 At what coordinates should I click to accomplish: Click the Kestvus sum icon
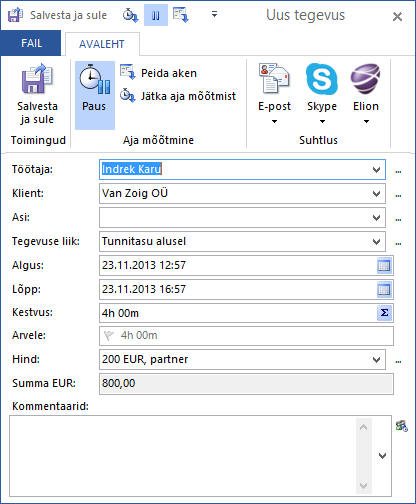384,313
